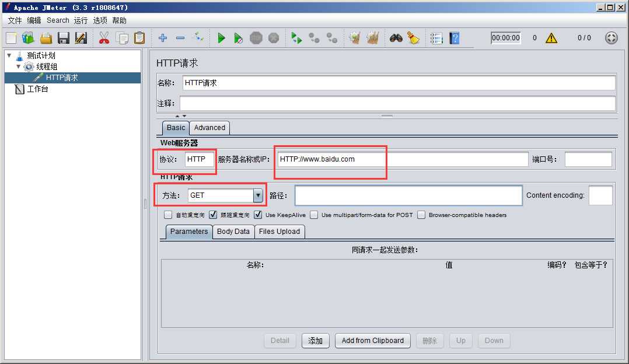The image size is (629, 364).
Task: Select the 测试计划 tree node
Action: pyautogui.click(x=41, y=55)
